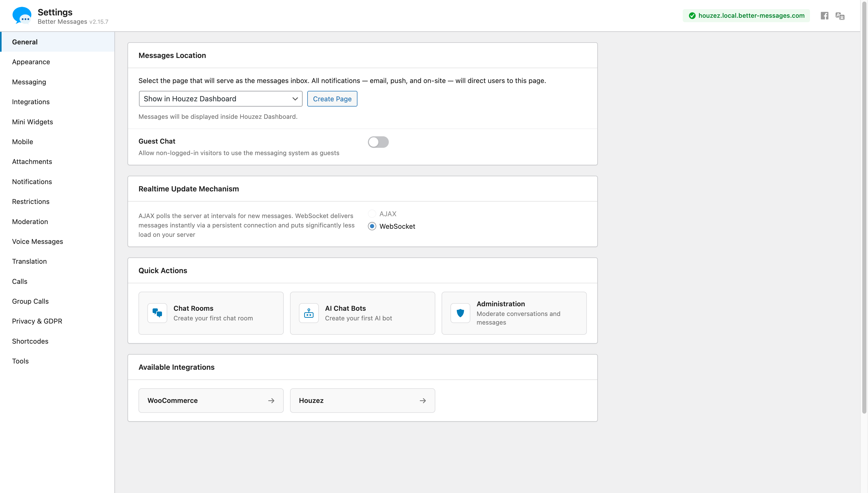The width and height of the screenshot is (868, 493).
Task: Click the Administration shield icon
Action: pos(460,313)
